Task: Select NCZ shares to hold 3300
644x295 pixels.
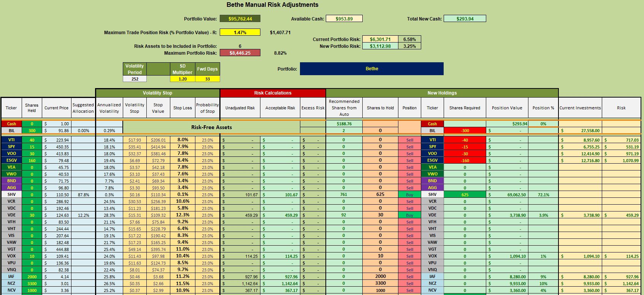Action: click(380, 283)
